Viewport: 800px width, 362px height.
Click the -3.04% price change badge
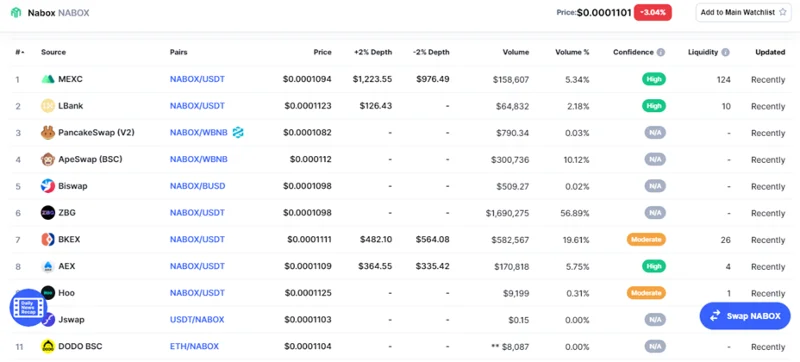(x=653, y=12)
